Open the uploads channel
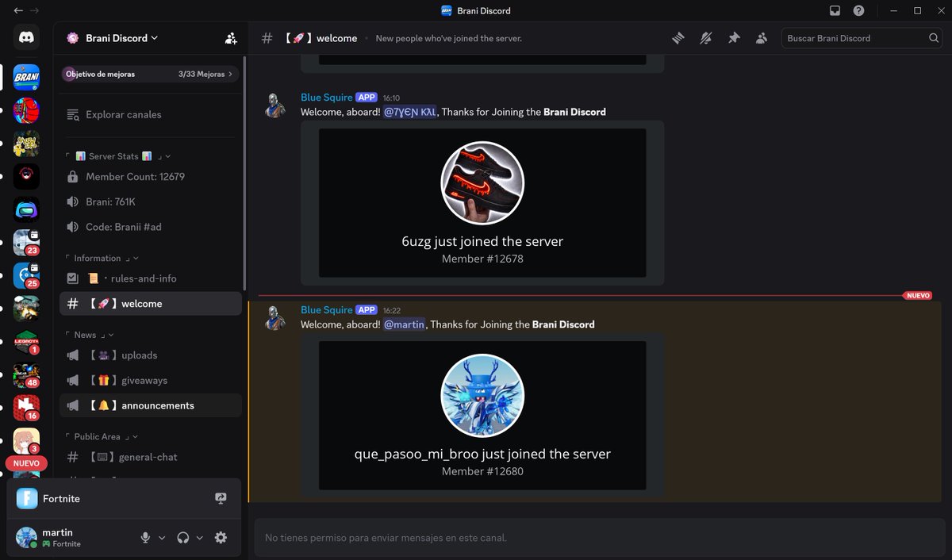 point(151,355)
